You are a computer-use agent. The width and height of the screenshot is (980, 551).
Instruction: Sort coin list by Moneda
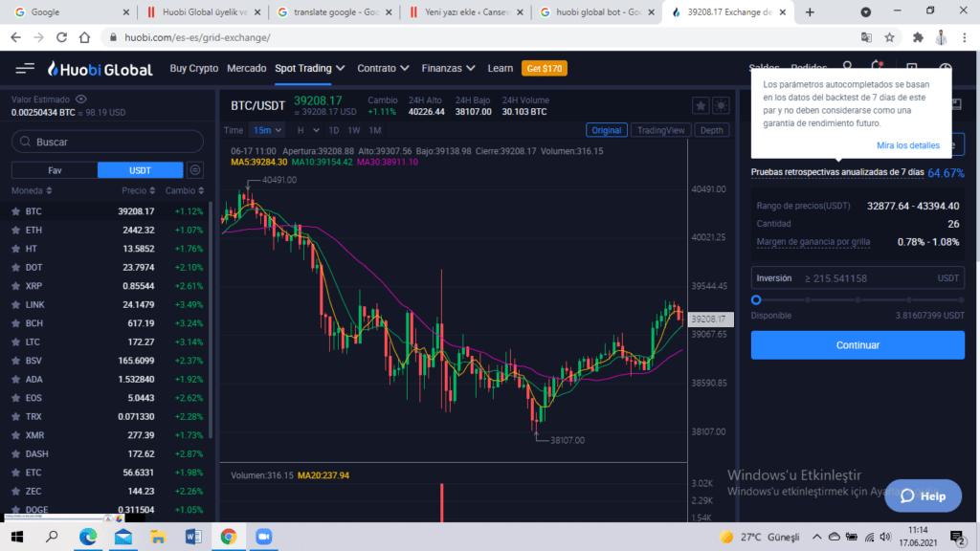[x=32, y=190]
